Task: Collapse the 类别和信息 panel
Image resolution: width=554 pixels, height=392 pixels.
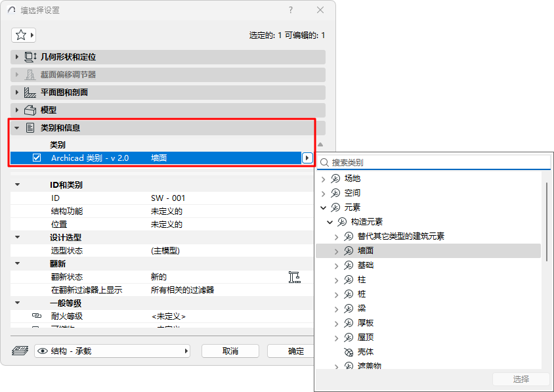Action: pyautogui.click(x=16, y=128)
